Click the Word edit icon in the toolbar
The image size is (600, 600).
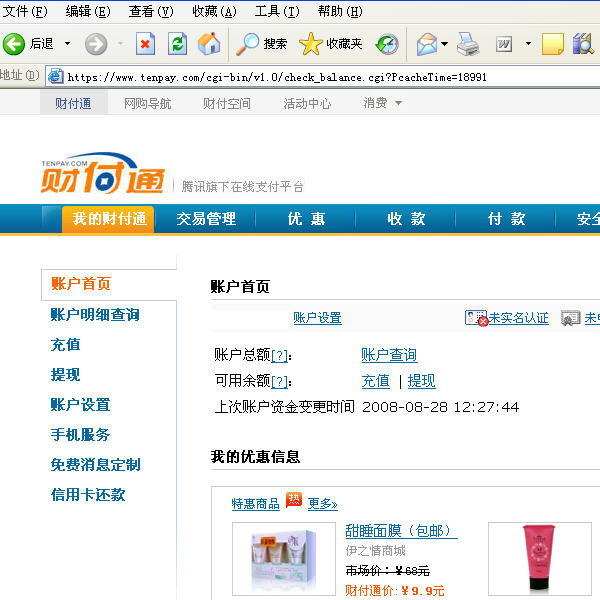coord(504,44)
